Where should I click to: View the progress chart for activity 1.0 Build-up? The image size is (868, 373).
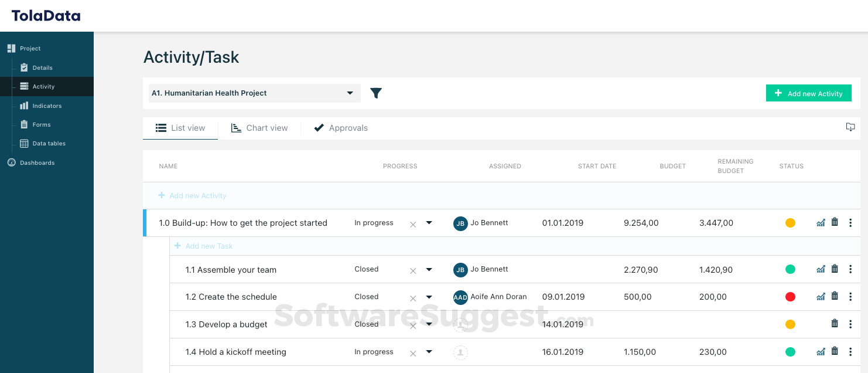coord(821,223)
